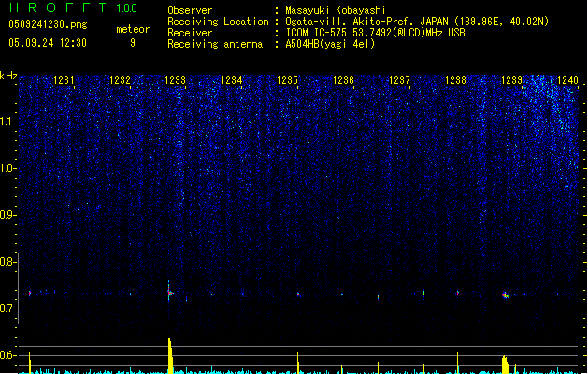This screenshot has height=374, width=588.
Task: Click the 0.9 kHz axis label
Action: pos(8,215)
